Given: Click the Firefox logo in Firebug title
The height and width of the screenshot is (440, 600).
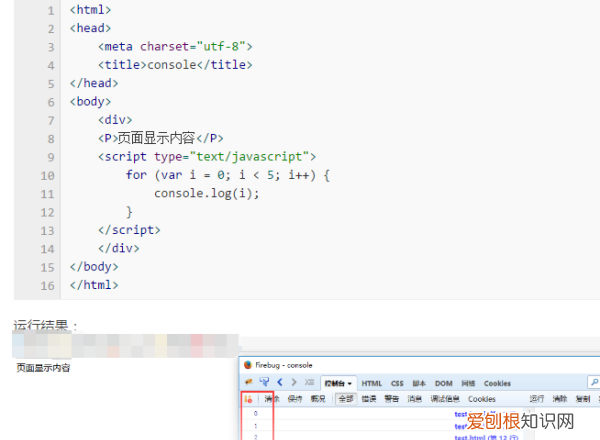Looking at the screenshot, I should tap(248, 365).
